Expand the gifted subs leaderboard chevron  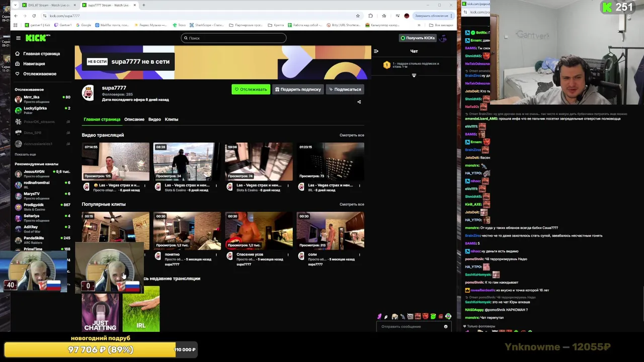[414, 75]
